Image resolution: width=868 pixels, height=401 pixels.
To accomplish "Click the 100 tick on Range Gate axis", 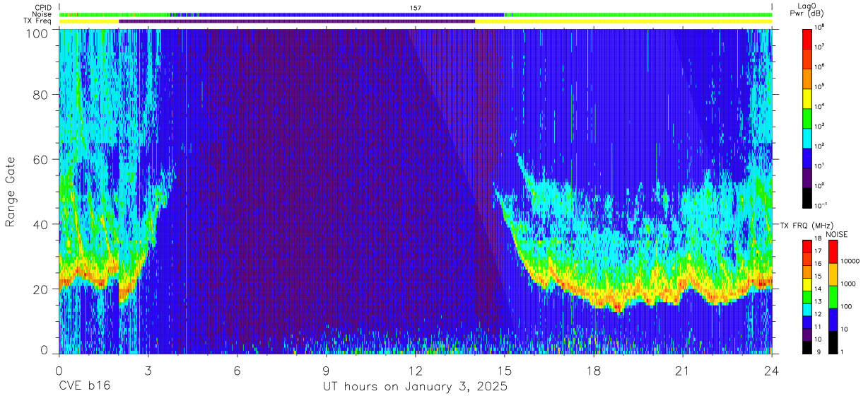I will pyautogui.click(x=37, y=33).
